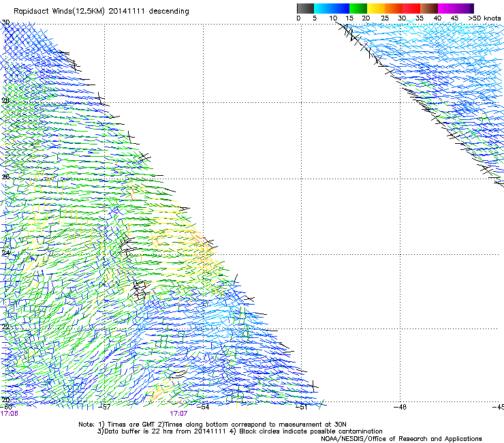Viewport: 504px width, 443px height.
Task: Click the '28' latitude axis label
Action: pyautogui.click(x=5, y=100)
